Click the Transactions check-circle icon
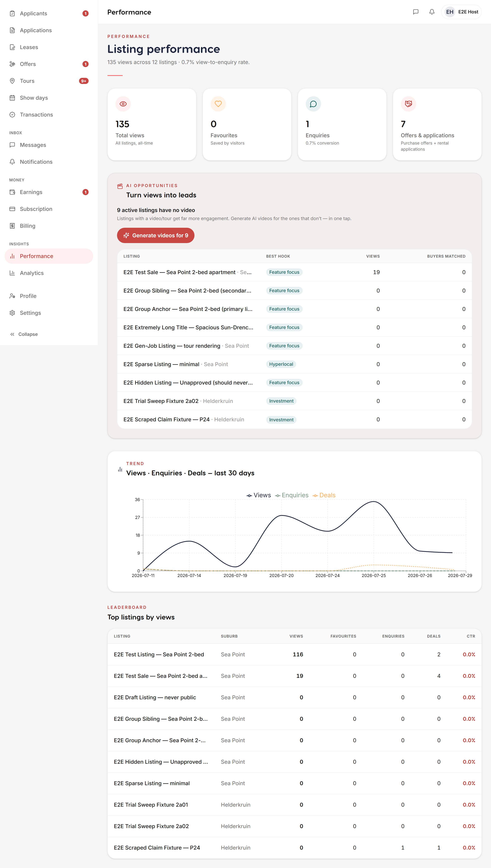 (x=12, y=115)
